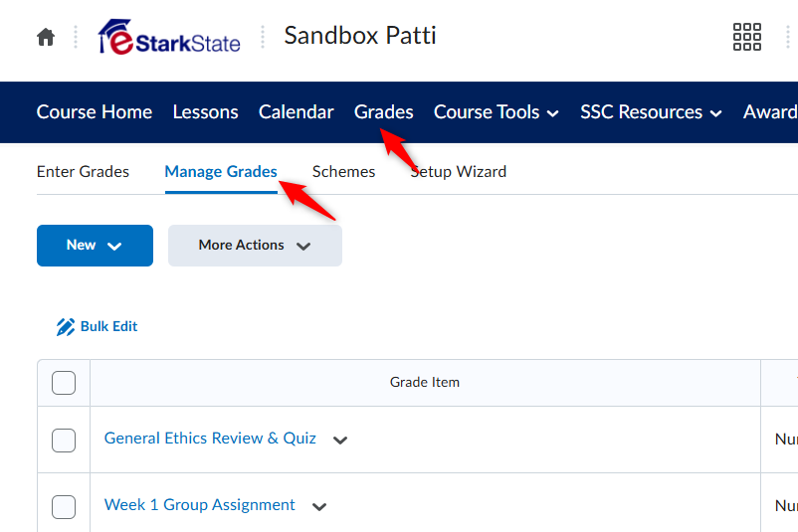Viewport: 798px width, 532px height.
Task: Expand General Ethics Review & Quiz chevron menu
Action: (x=340, y=440)
